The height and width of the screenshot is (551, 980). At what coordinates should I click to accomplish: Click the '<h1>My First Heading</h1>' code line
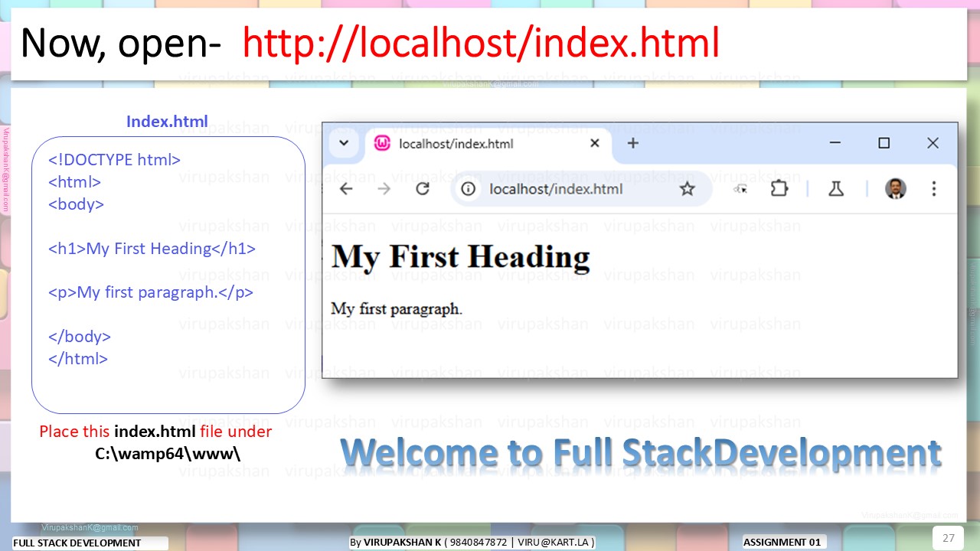pyautogui.click(x=152, y=249)
